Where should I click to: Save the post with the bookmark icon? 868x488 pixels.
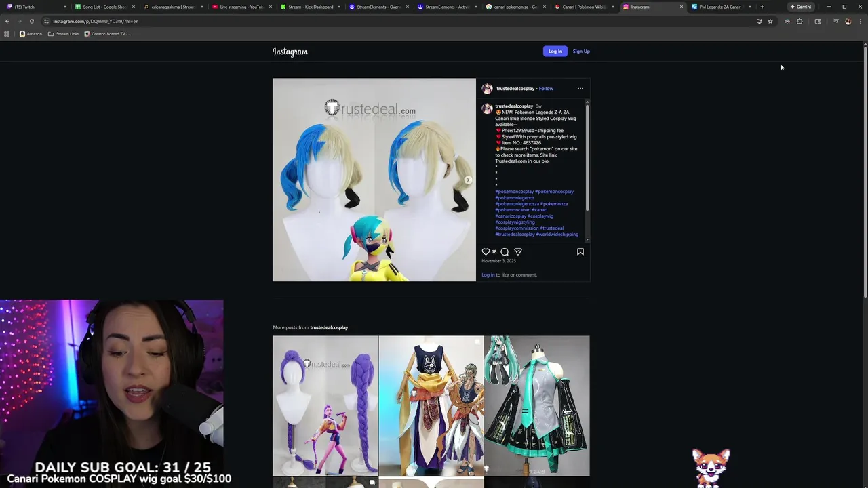click(x=580, y=251)
